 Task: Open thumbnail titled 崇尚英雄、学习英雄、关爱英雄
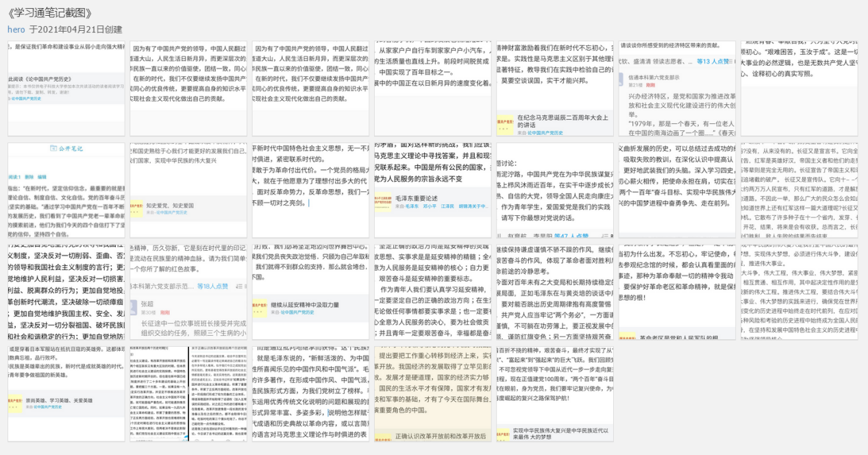click(66, 393)
